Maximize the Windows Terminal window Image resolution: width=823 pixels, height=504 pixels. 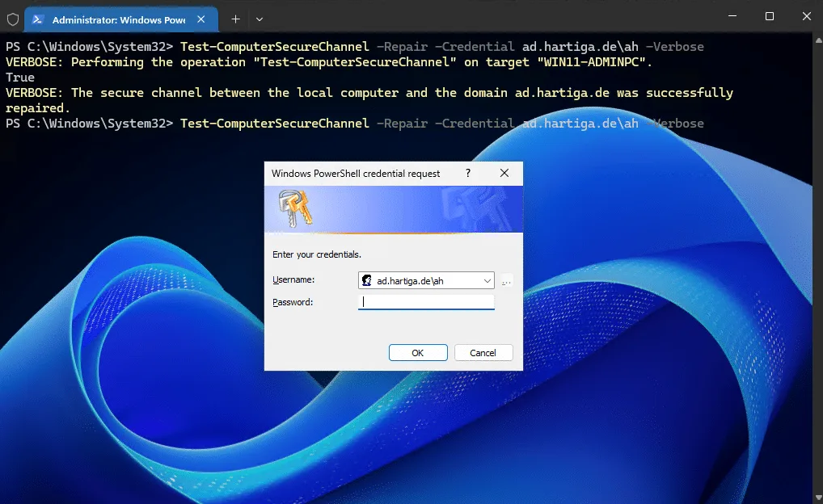tap(769, 16)
